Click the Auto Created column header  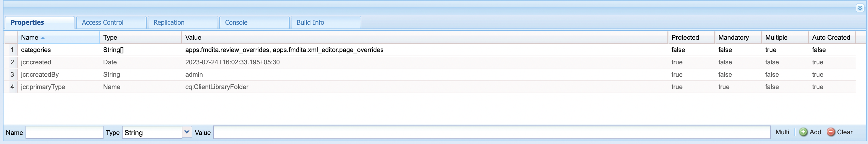pos(830,38)
